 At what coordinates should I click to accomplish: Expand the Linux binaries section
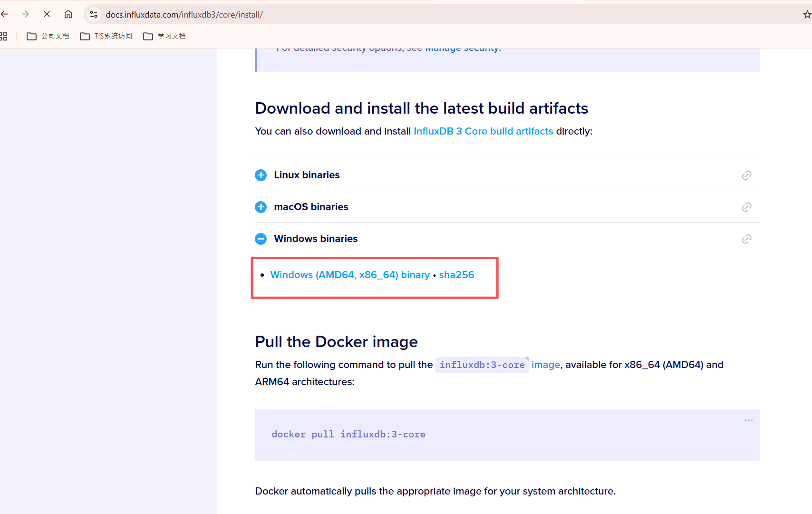261,175
